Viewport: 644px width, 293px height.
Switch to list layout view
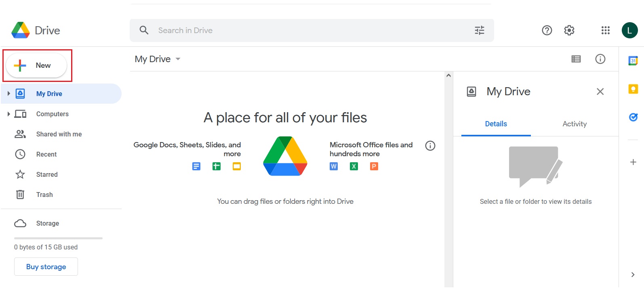tap(576, 59)
